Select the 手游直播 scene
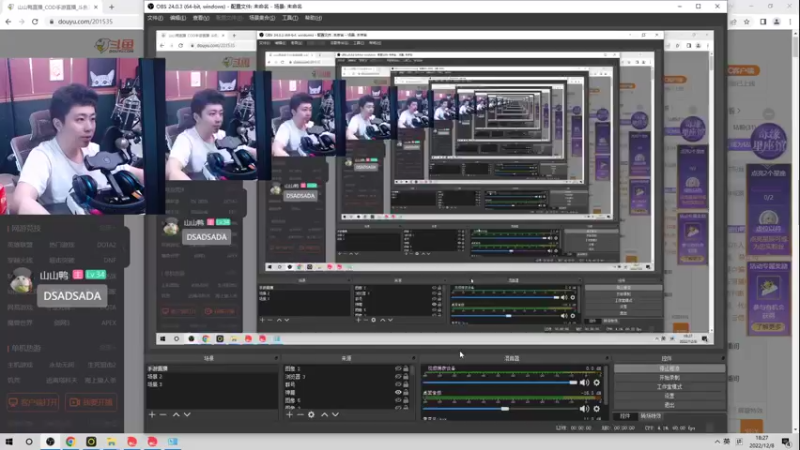The image size is (800, 450). tap(212, 368)
